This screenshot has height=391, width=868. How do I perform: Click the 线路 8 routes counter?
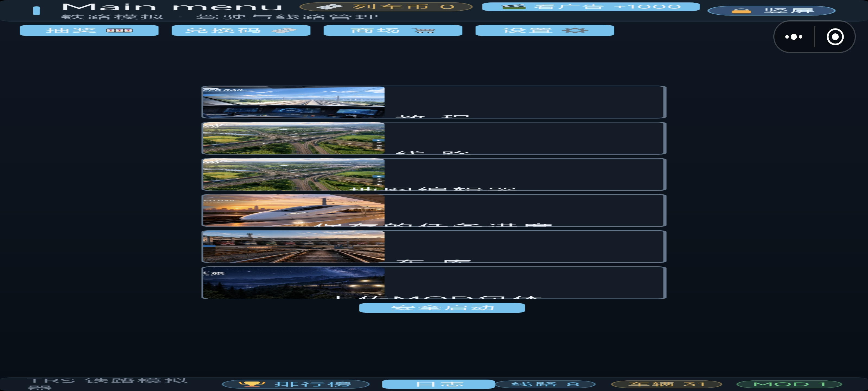pyautogui.click(x=545, y=384)
